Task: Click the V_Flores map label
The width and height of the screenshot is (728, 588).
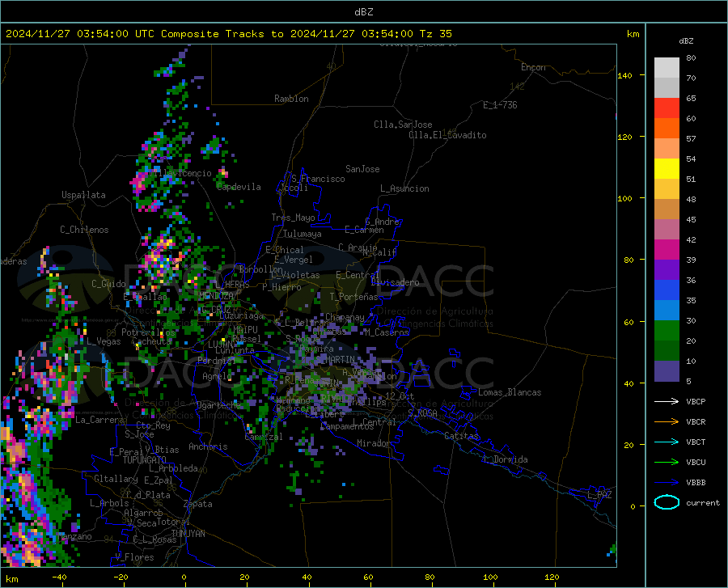Action: tap(134, 557)
